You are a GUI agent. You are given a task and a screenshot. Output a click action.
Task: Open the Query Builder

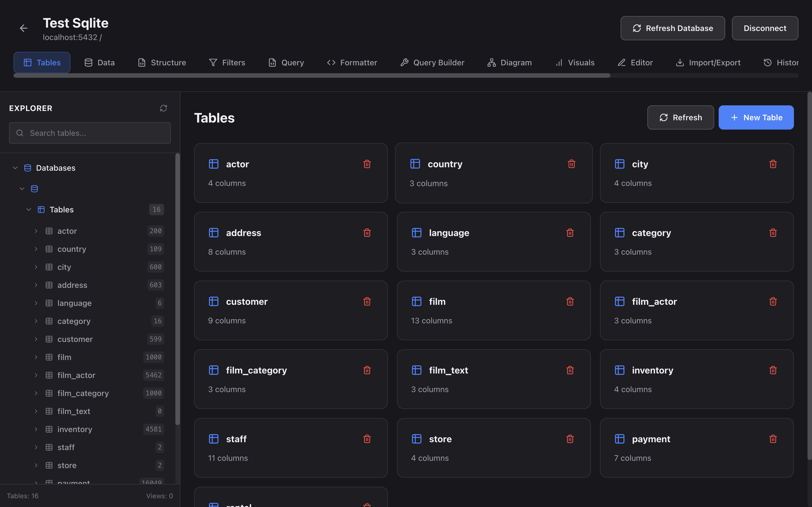coord(432,62)
